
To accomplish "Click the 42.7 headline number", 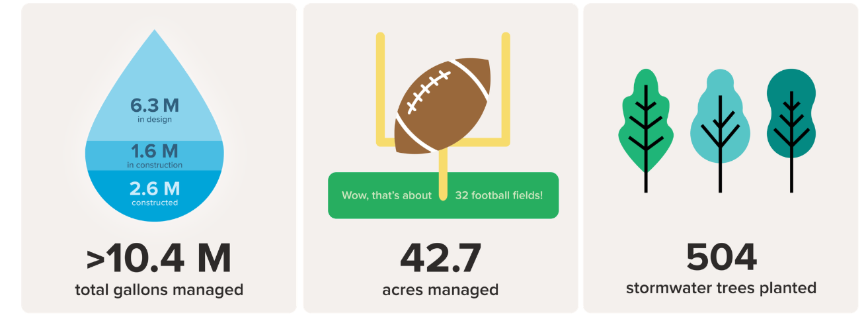I will 440,259.
